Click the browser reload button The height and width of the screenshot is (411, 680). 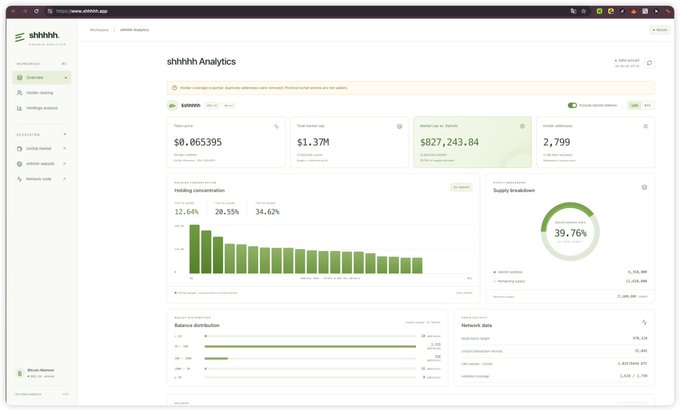[x=36, y=11]
